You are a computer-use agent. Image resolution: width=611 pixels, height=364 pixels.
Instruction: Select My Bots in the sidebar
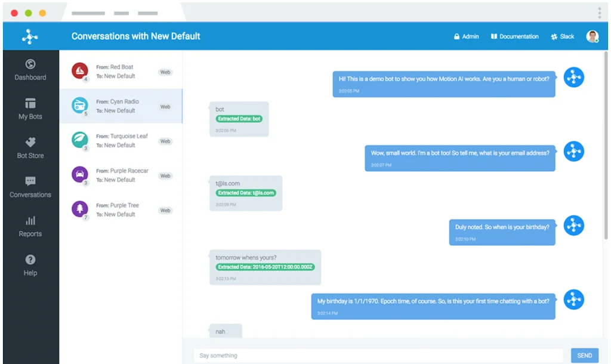coord(30,110)
